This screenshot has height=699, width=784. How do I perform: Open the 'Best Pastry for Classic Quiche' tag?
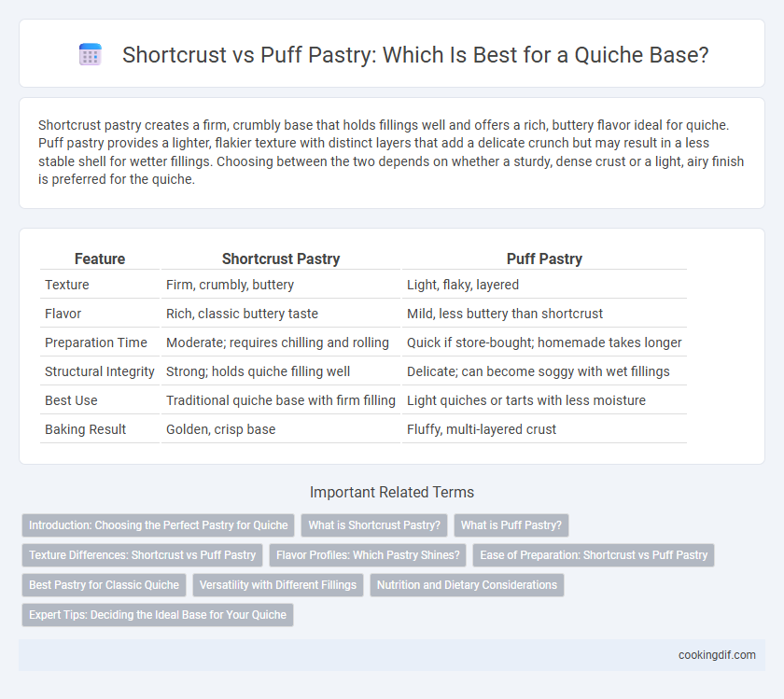(104, 585)
